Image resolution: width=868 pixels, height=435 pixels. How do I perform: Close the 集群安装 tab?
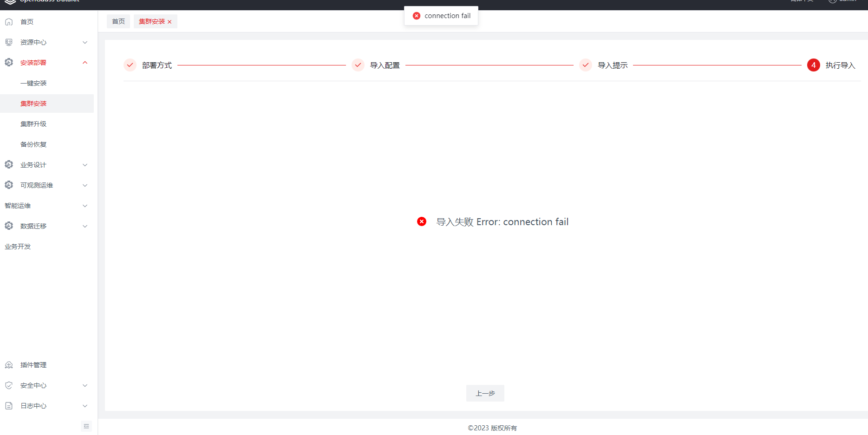point(170,22)
